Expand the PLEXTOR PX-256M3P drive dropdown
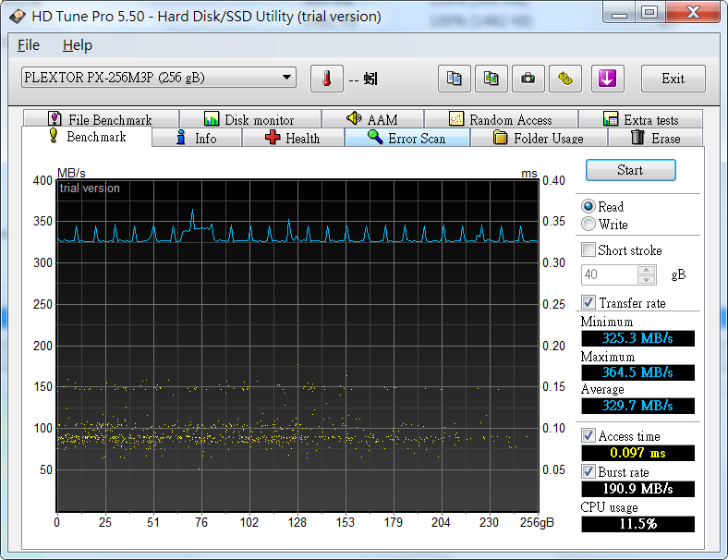728x560 pixels. 286,78
